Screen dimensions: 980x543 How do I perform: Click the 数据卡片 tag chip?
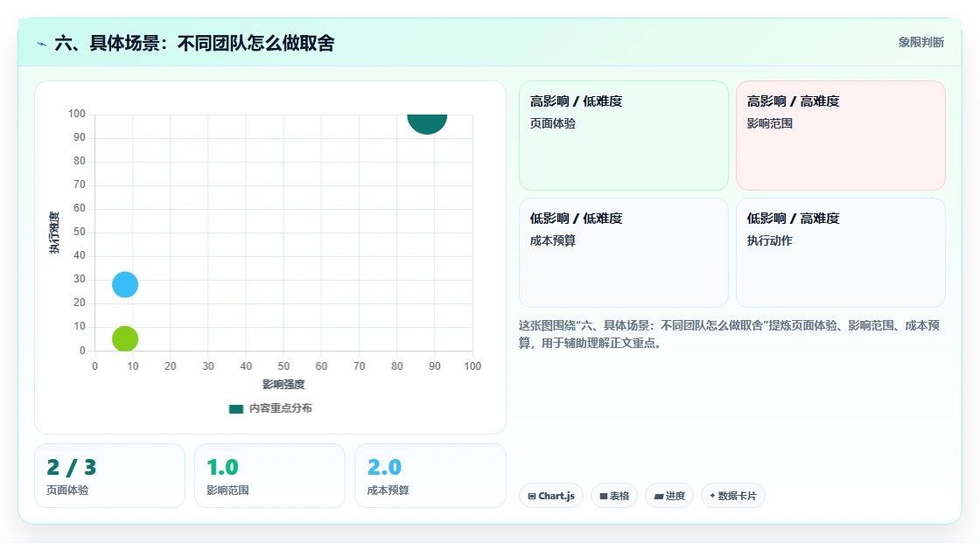(x=732, y=496)
